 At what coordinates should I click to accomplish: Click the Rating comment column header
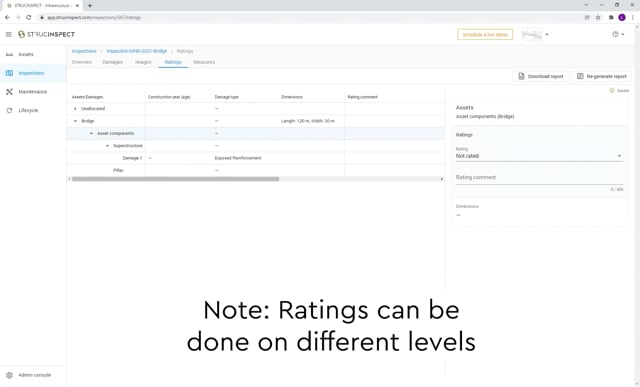point(362,97)
